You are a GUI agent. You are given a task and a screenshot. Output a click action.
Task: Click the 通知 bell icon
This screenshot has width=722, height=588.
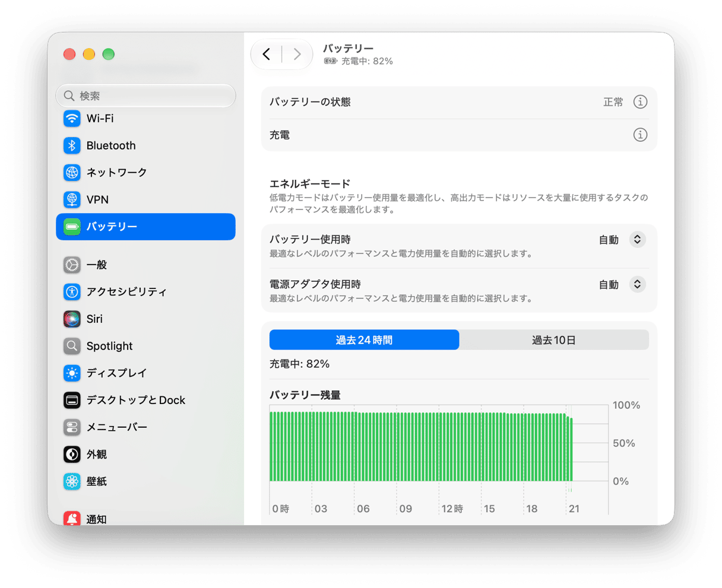(72, 519)
